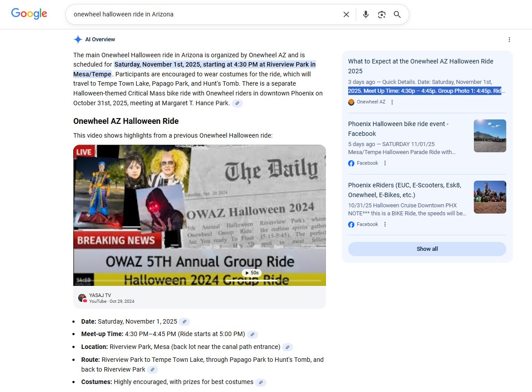This screenshot has height=392, width=532.
Task: Open 'Phoenix Halloween bike ride event - Facebook' link
Action: pyautogui.click(x=398, y=128)
